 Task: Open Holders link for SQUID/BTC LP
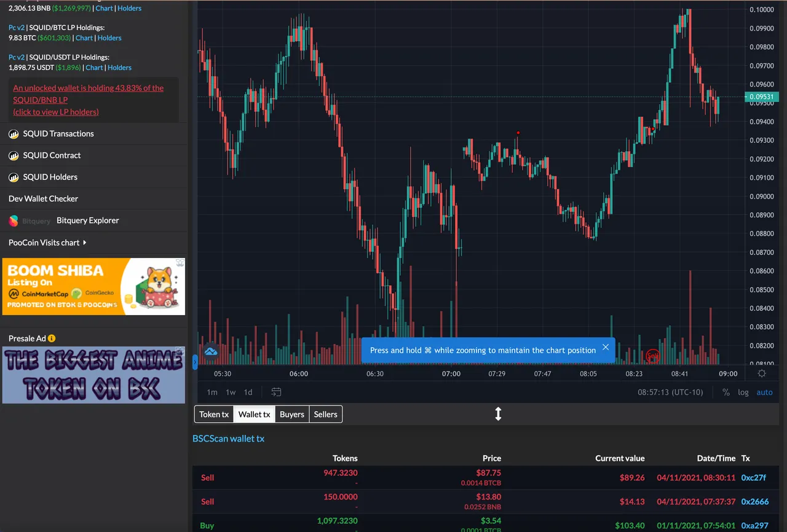pos(109,38)
